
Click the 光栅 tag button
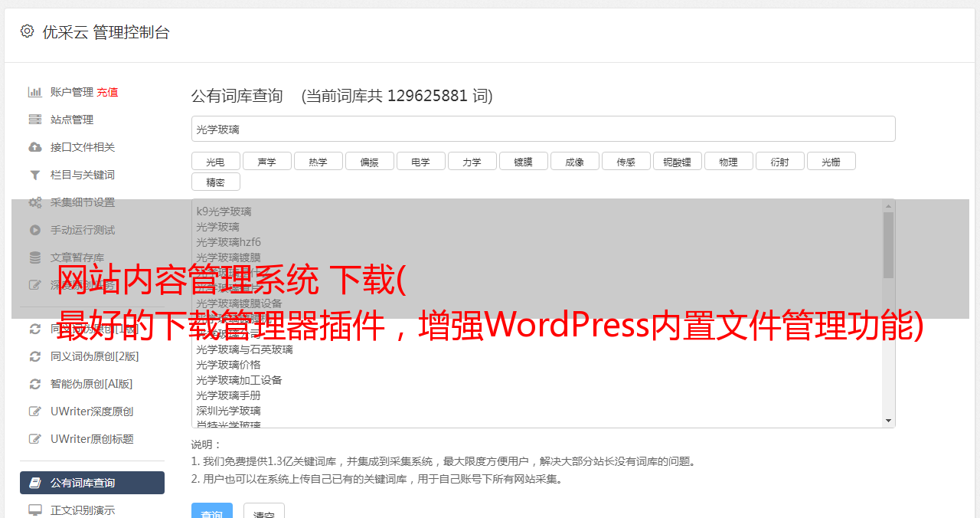831,161
